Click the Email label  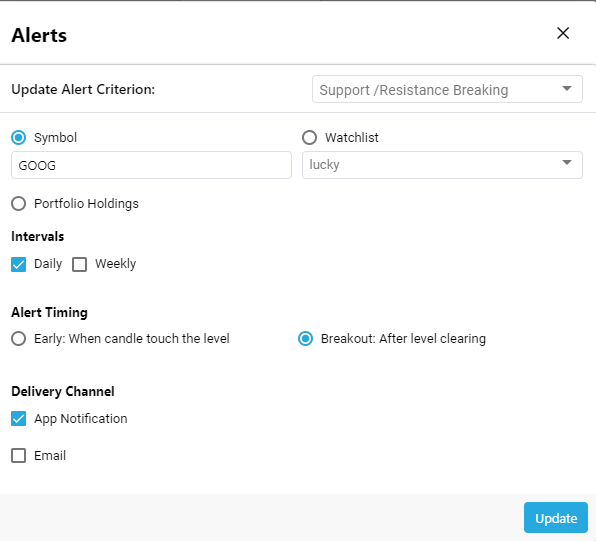[x=50, y=455]
